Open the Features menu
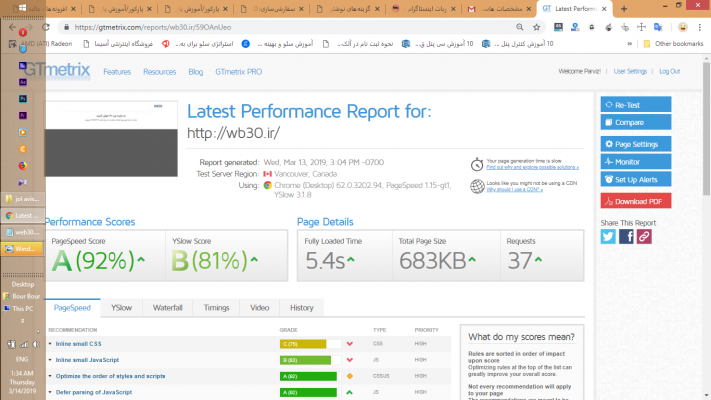The image size is (711, 400). [x=117, y=72]
